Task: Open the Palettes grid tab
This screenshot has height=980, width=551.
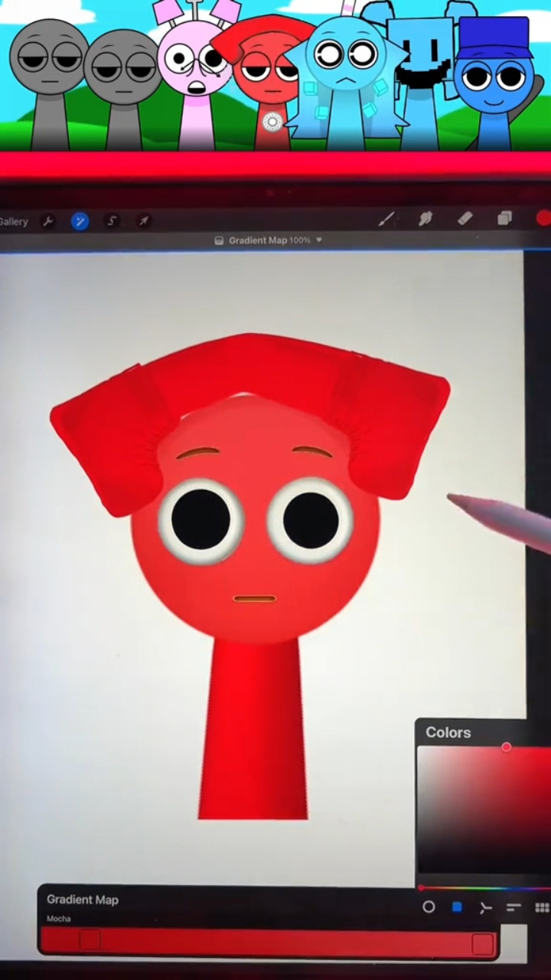Action: pos(542,908)
